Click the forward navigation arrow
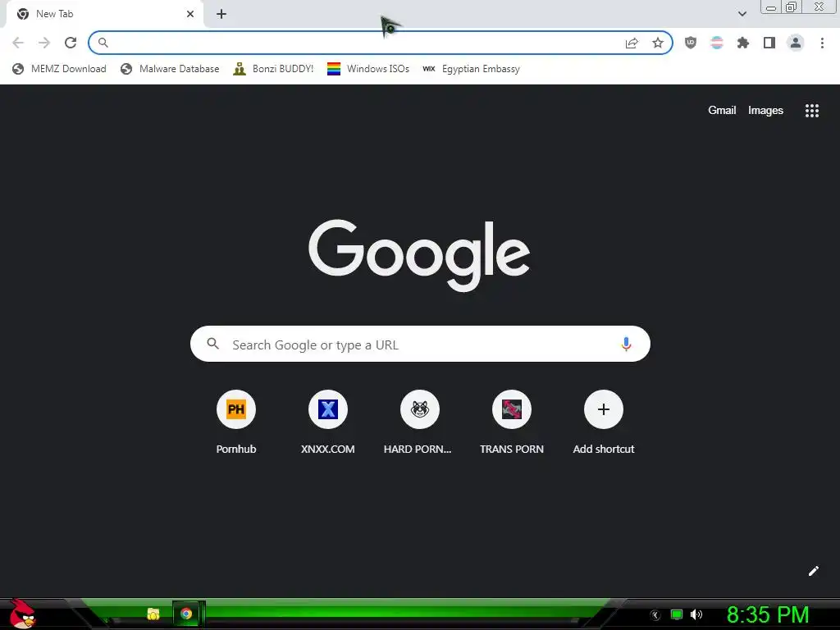Viewport: 840px width, 630px height. point(44,43)
